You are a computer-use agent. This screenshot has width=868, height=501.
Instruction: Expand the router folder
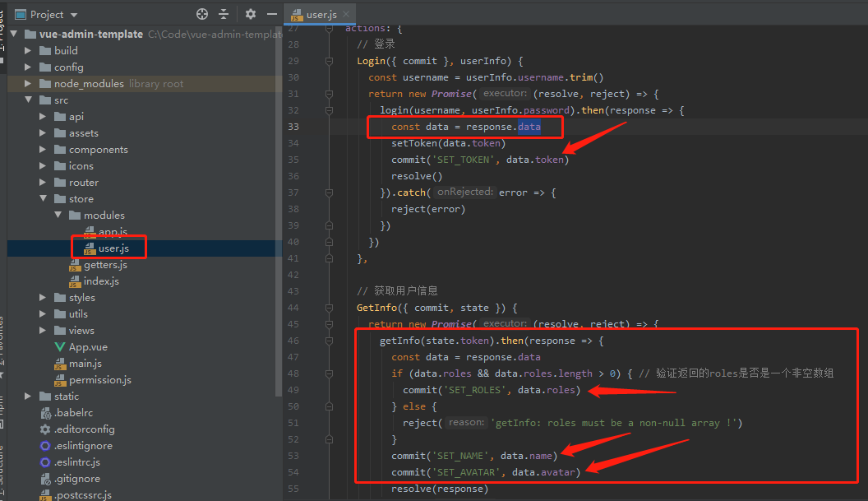43,183
